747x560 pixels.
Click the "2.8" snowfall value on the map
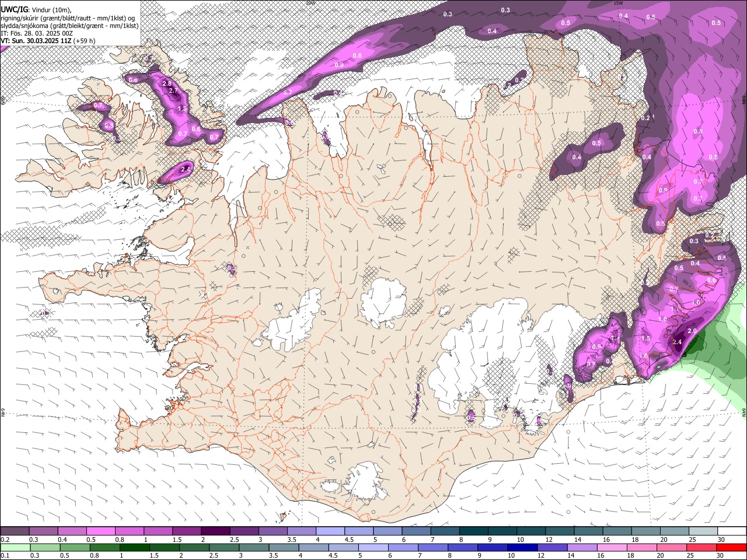point(167,84)
